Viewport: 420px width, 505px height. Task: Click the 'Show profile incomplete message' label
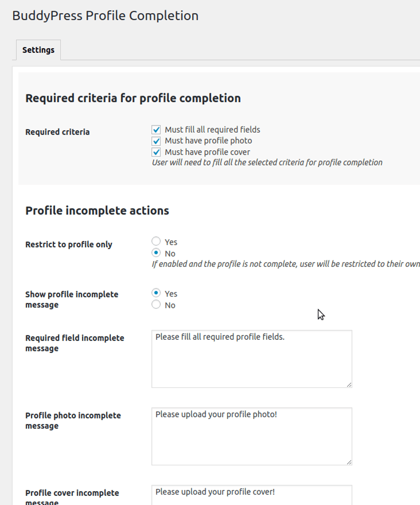71,299
